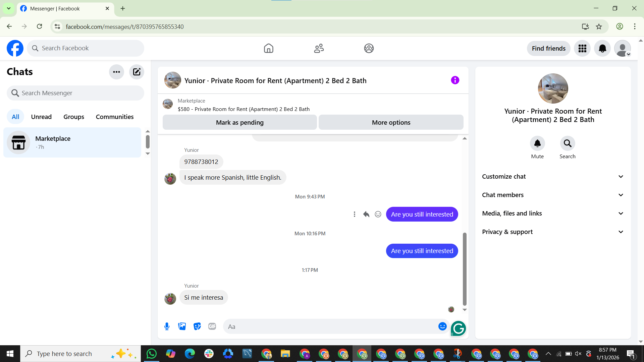This screenshot has width=644, height=362.
Task: Mute this conversation
Action: tap(537, 143)
